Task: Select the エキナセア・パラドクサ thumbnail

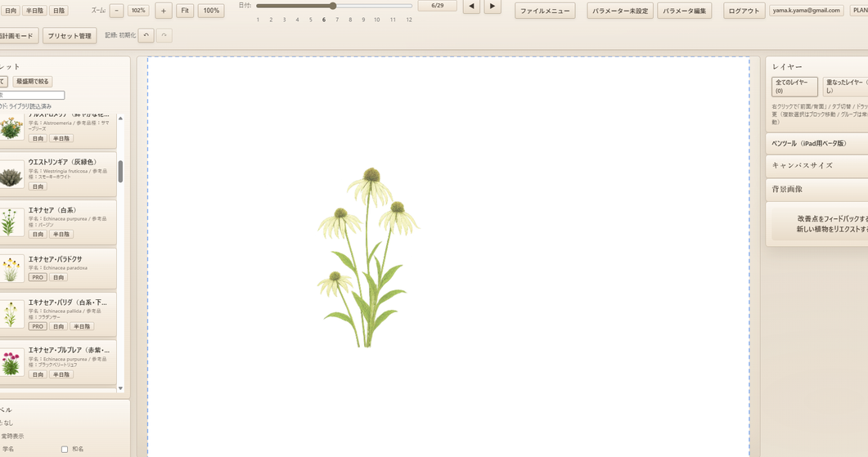Action: click(11, 269)
